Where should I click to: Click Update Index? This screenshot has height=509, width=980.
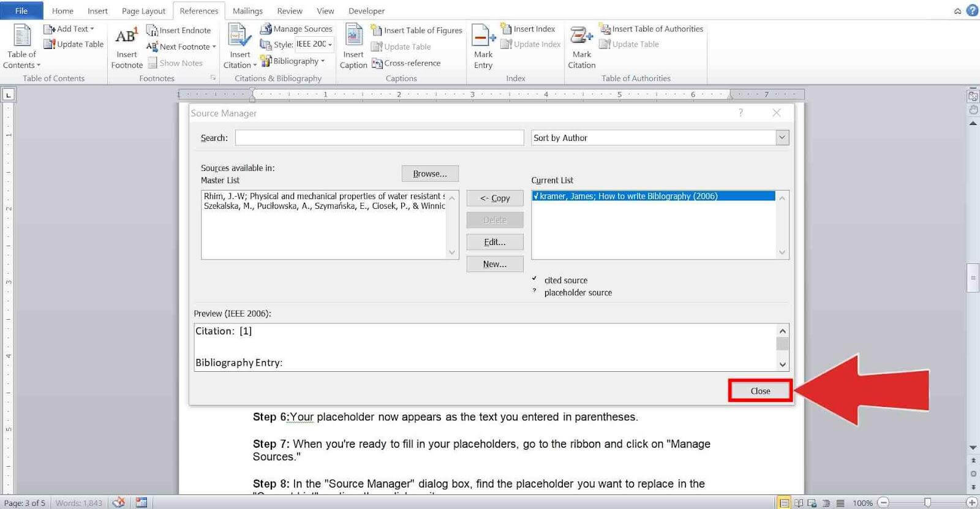point(530,44)
